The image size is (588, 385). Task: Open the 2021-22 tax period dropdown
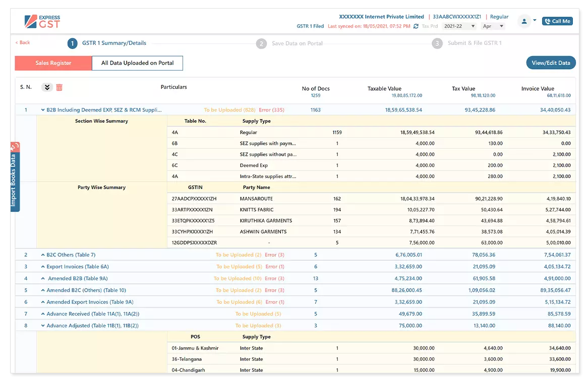point(459,26)
